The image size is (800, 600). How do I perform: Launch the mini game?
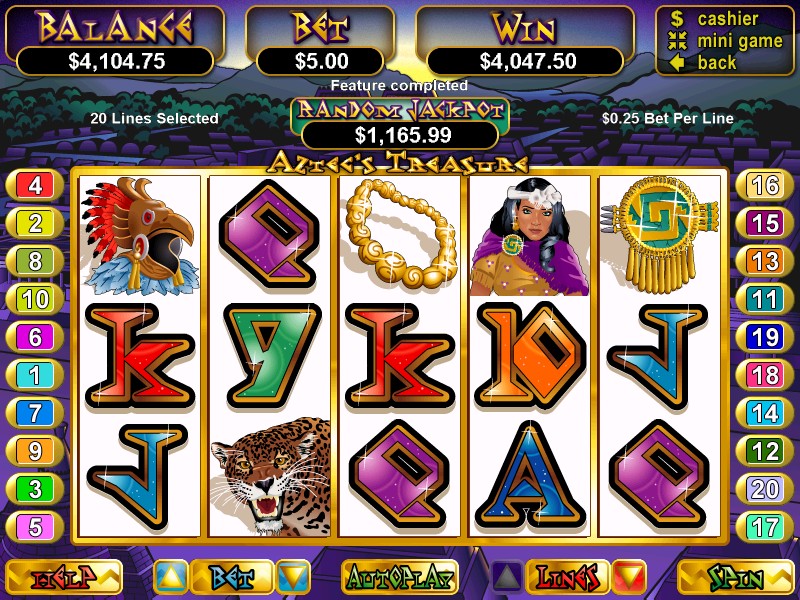739,41
